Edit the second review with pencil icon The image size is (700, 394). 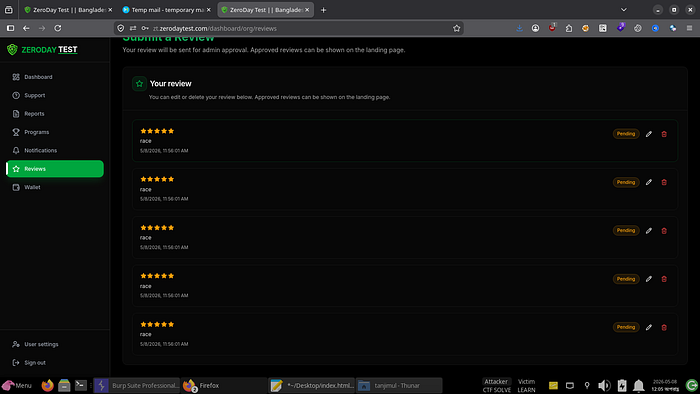[x=649, y=182]
